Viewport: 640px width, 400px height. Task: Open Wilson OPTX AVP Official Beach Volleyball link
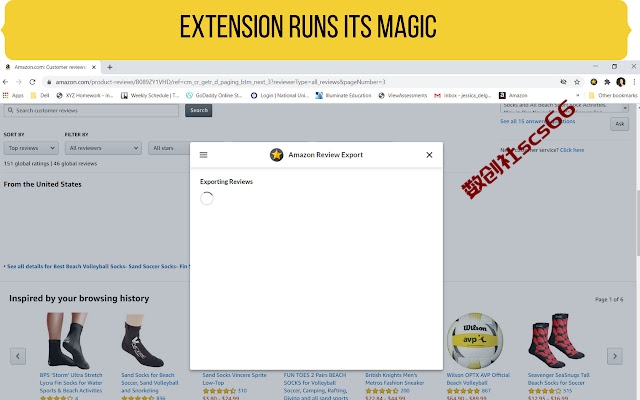(478, 379)
